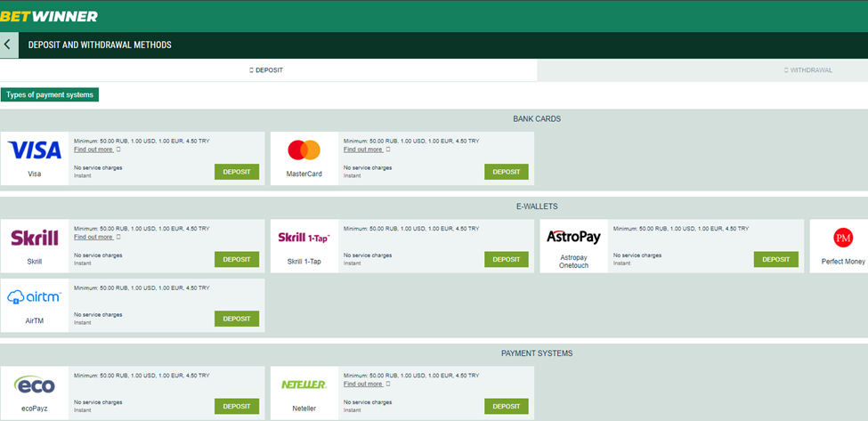This screenshot has height=421, width=868.
Task: Choose the Perfect Money logo
Action: coord(842,238)
